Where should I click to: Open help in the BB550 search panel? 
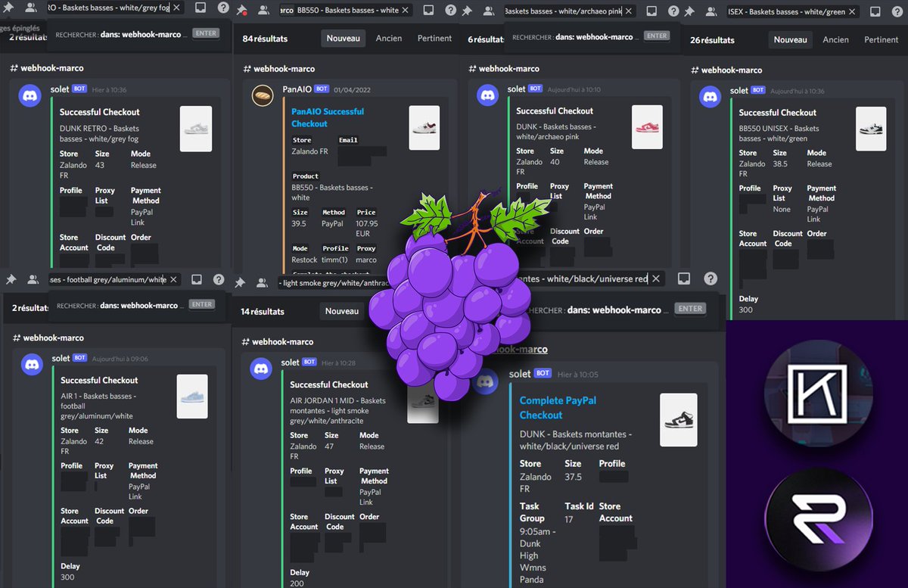(451, 11)
